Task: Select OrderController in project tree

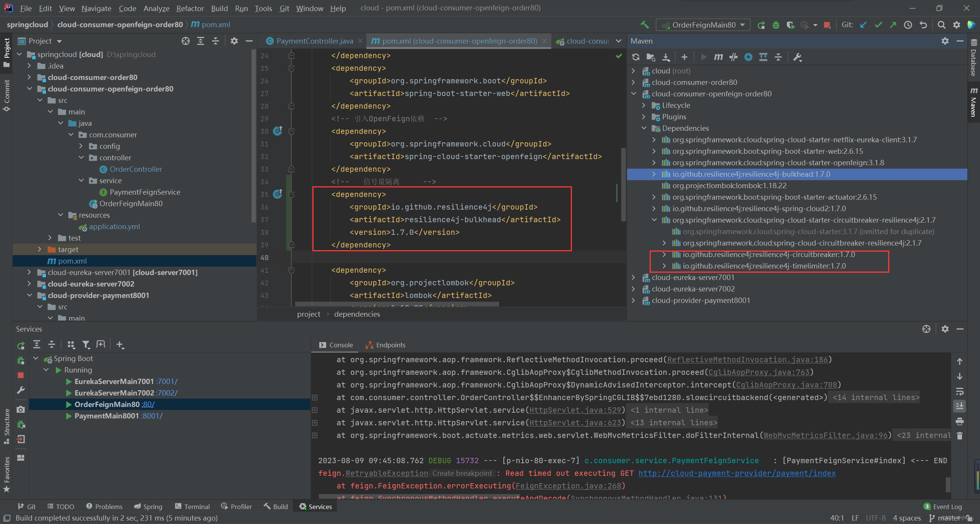Action: pos(136,169)
